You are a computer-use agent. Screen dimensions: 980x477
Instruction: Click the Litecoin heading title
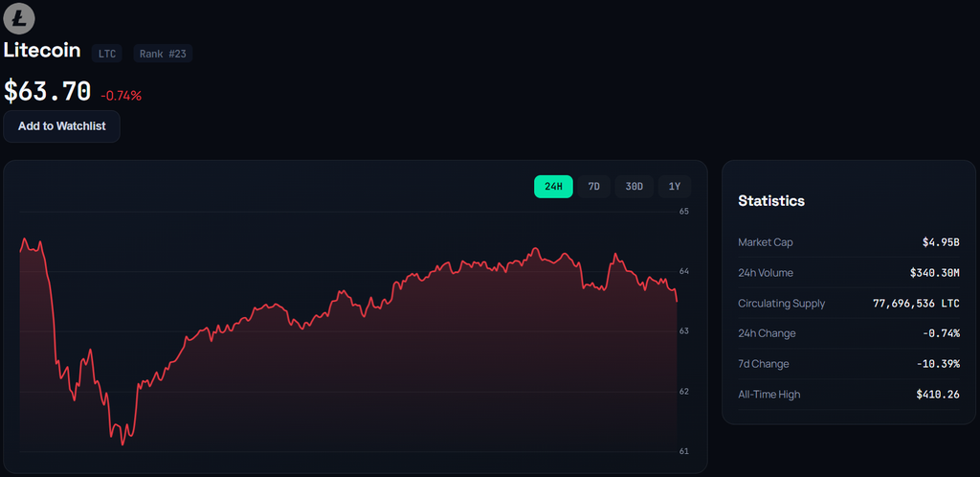42,50
